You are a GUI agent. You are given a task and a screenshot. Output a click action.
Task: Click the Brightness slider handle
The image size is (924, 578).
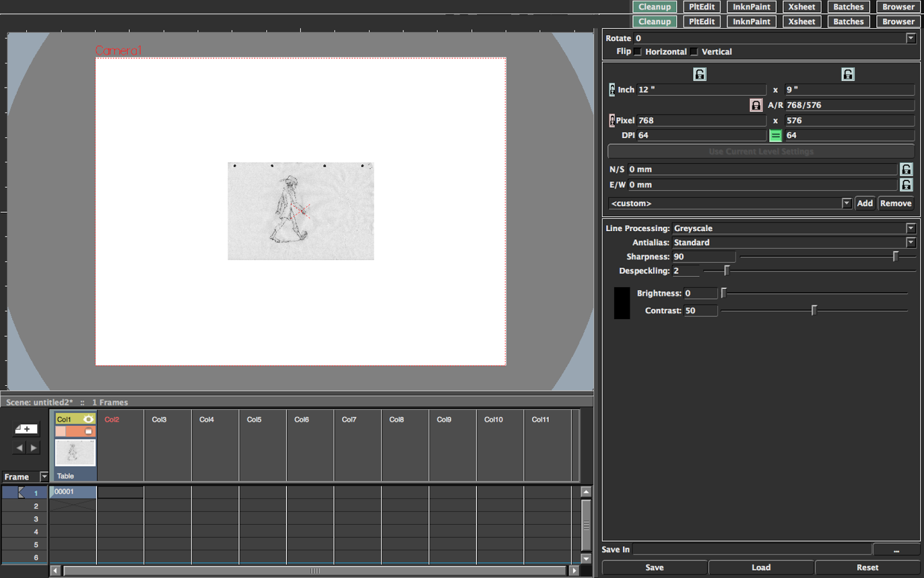[723, 293]
